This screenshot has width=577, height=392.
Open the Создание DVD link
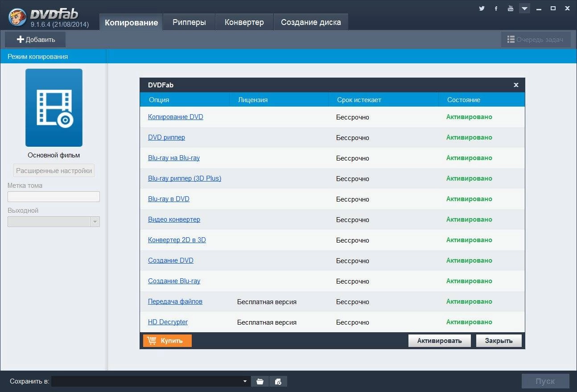(x=171, y=260)
